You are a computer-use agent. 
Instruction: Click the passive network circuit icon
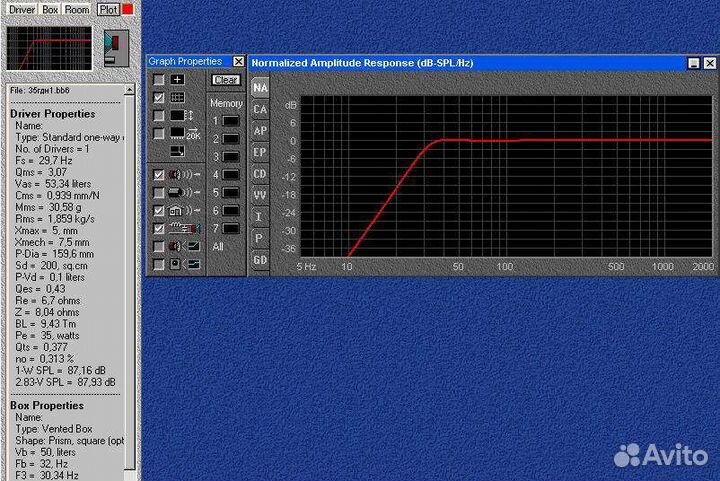(184, 229)
